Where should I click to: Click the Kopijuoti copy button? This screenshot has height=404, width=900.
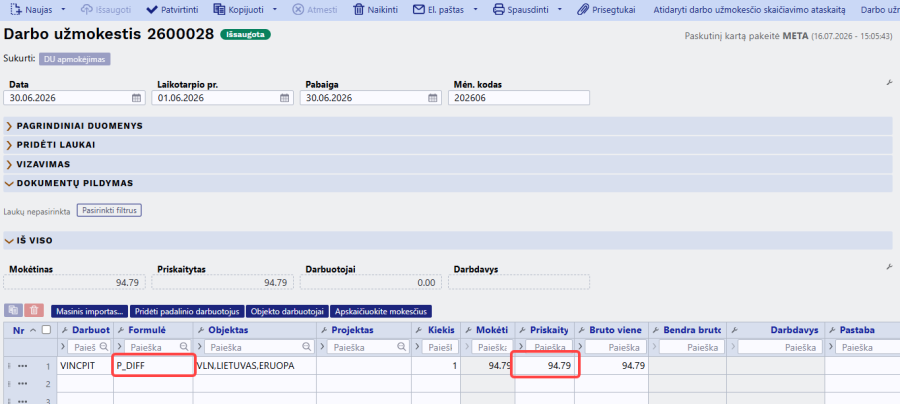pyautogui.click(x=239, y=10)
